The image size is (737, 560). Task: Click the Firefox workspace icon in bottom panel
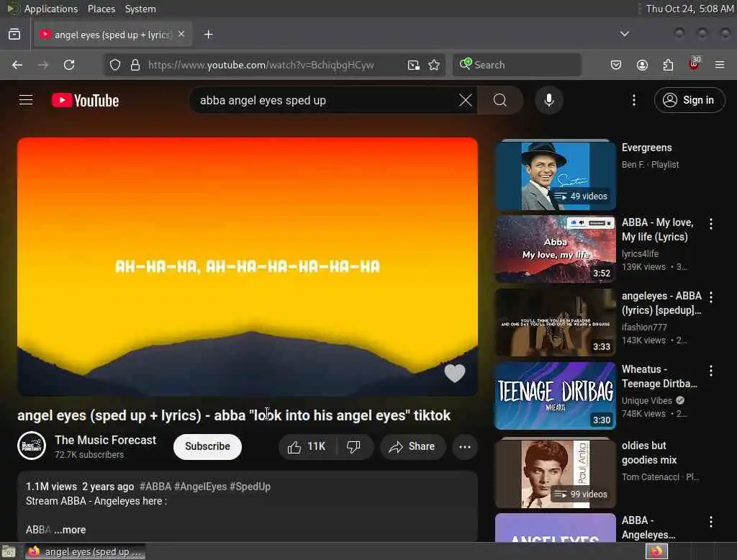656,551
